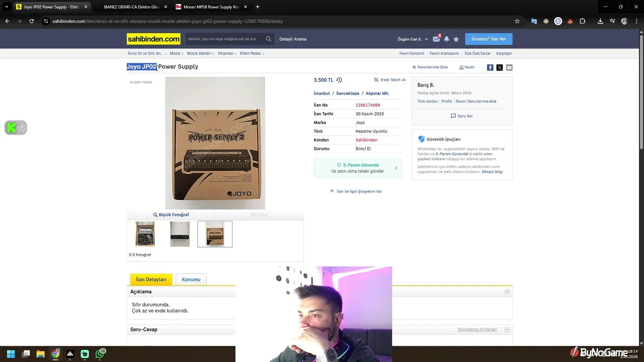Open the Favori Aramalarım menu link
Screen dimensions: 644x362
pos(444,53)
